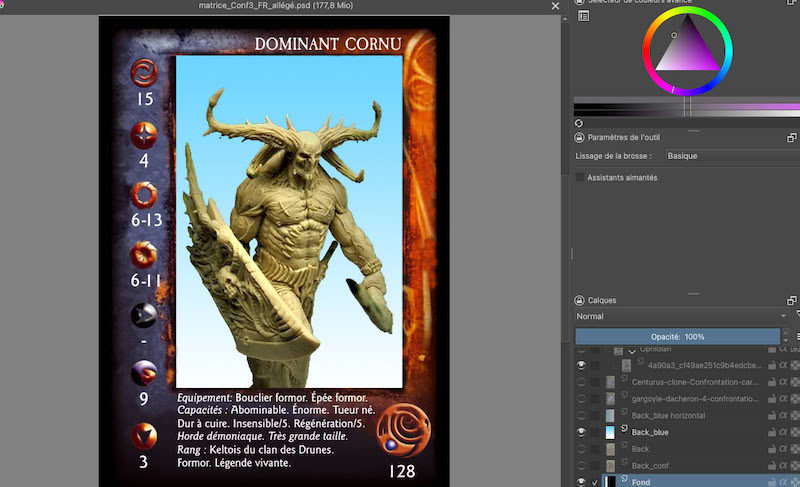Show the Back_conf layer

pos(582,466)
